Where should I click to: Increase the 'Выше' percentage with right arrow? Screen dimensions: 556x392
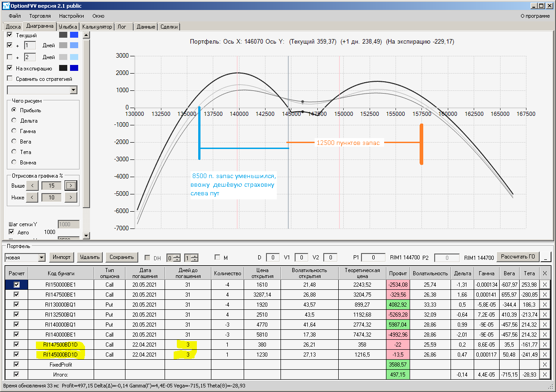[71, 185]
